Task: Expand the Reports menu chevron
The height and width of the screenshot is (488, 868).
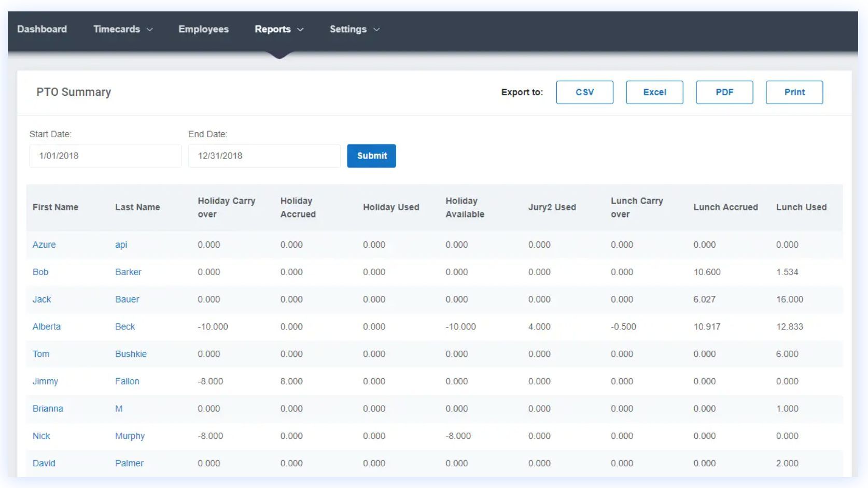Action: pos(300,30)
